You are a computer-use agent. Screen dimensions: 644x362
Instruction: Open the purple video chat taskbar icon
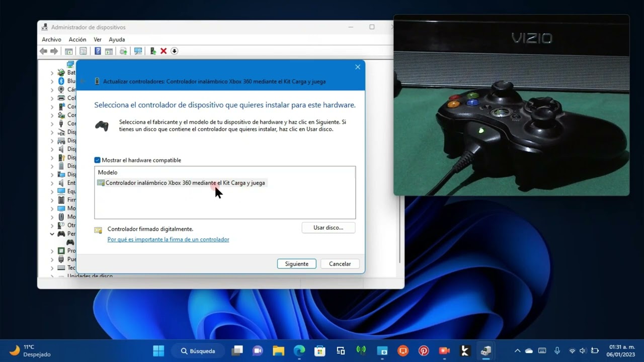tap(258, 351)
